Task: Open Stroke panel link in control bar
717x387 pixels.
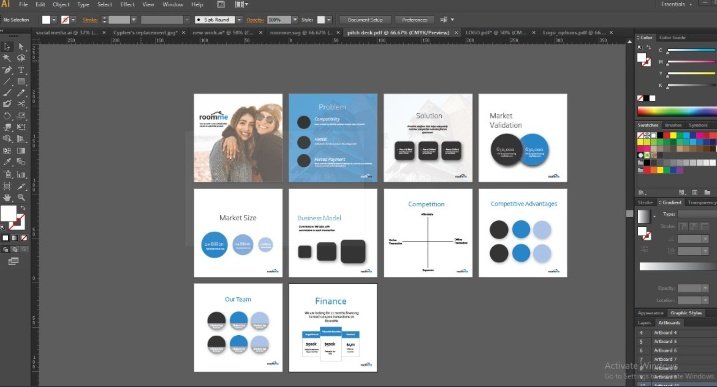Action: tap(90, 20)
